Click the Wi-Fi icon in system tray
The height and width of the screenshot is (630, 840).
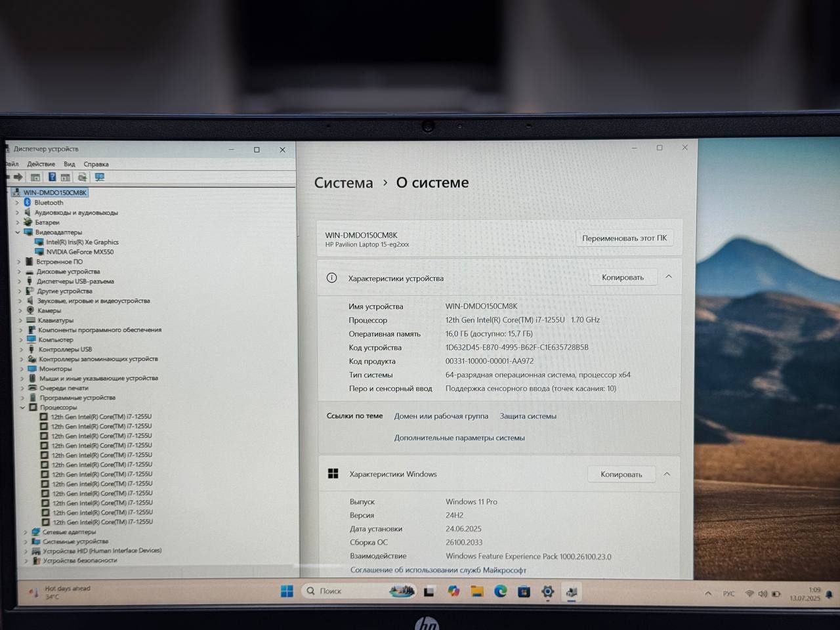pyautogui.click(x=749, y=594)
